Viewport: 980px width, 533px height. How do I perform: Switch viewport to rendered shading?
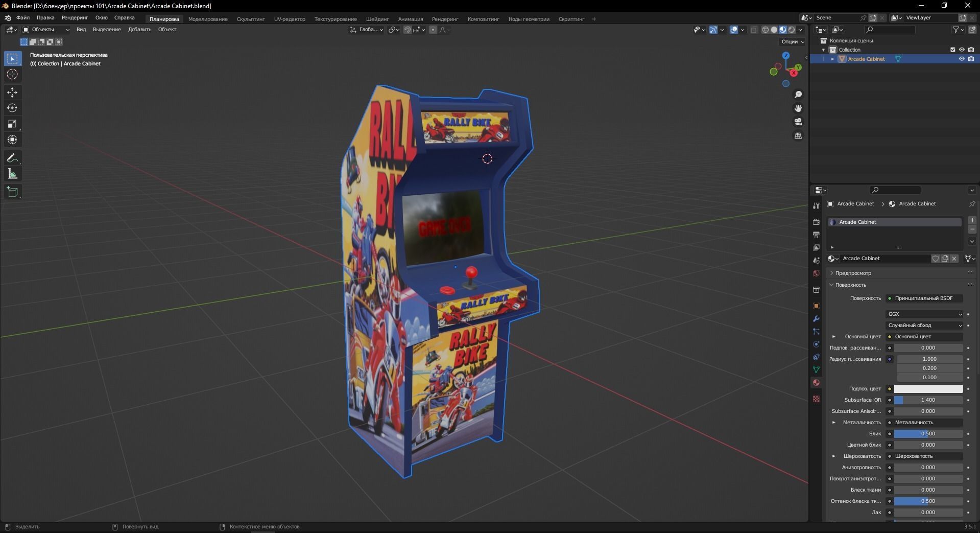[x=791, y=30]
